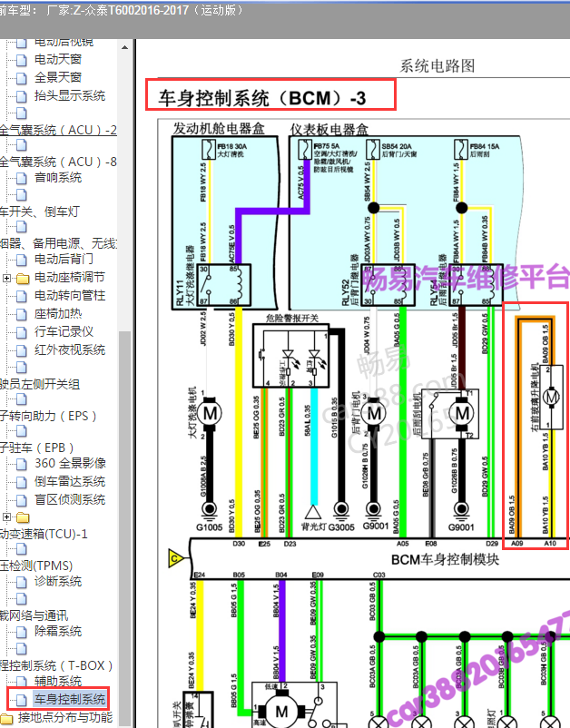
Task: Click the 发动机舱电器盒 heading
Action: (x=219, y=129)
